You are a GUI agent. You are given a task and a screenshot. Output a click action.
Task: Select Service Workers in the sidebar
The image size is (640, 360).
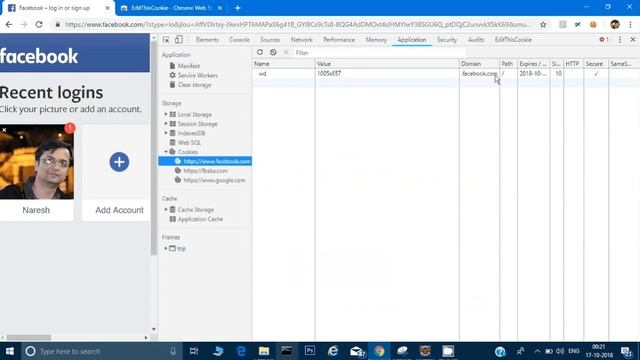click(x=198, y=76)
